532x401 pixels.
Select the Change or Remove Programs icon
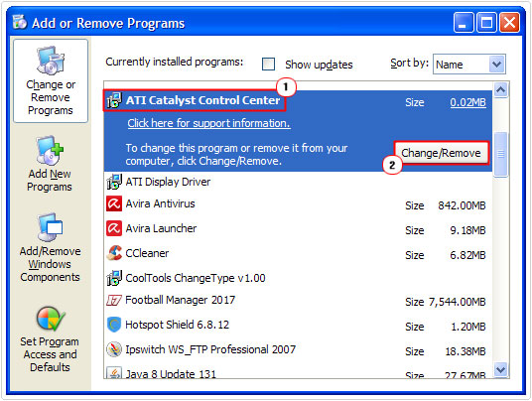coord(51,61)
